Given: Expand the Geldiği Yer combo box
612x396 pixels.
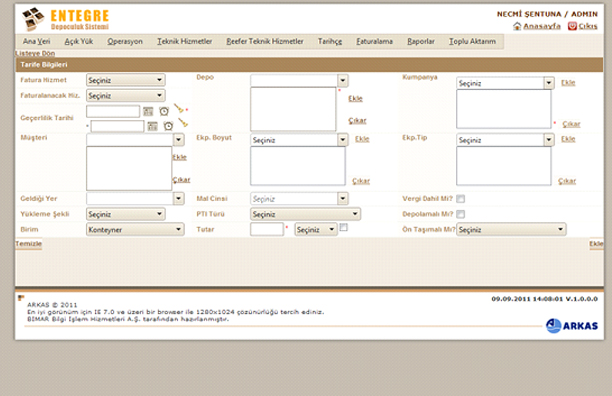Looking at the screenshot, I should (x=178, y=199).
